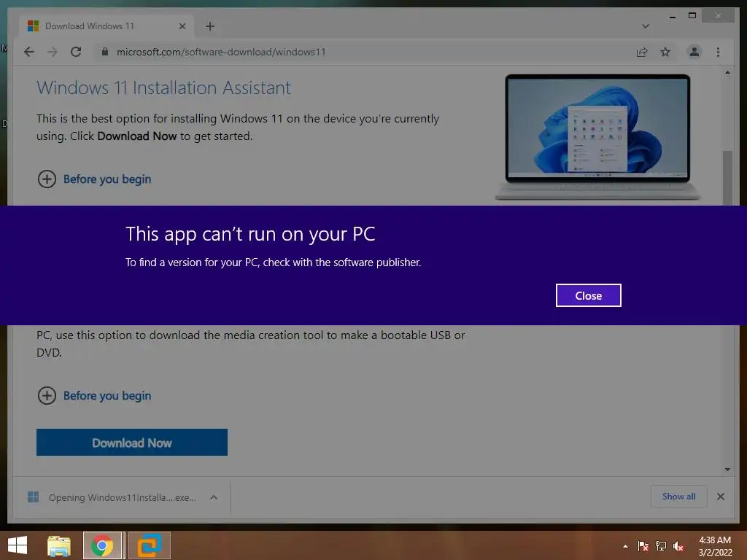
Task: Click the page scrollbar up arrow
Action: point(727,72)
